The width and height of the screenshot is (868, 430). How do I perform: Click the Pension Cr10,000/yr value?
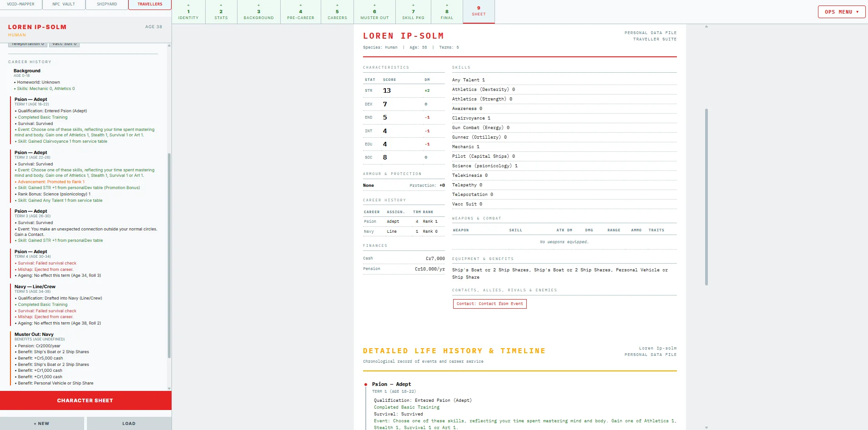(430, 269)
